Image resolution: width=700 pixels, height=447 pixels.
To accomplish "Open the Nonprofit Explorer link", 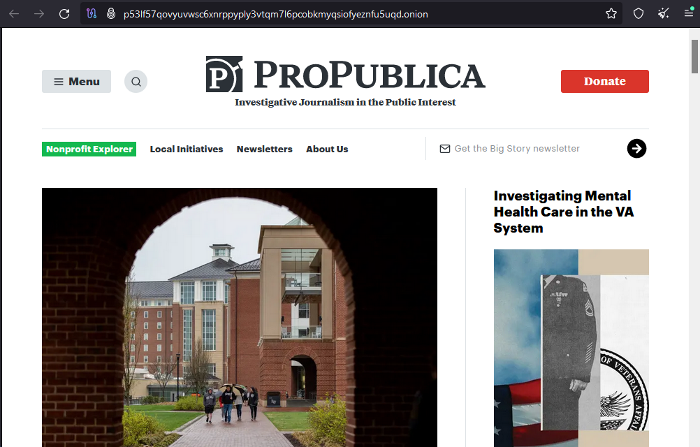I will (x=89, y=149).
